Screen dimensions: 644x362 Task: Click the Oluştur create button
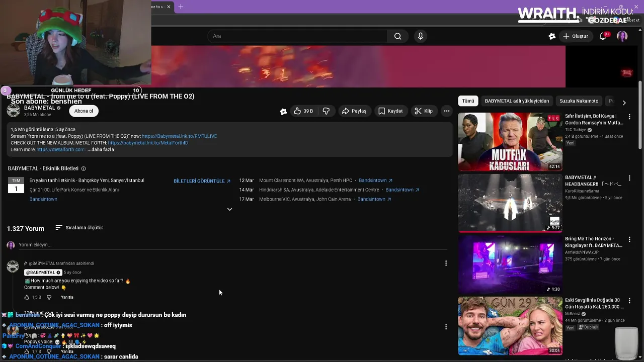576,36
